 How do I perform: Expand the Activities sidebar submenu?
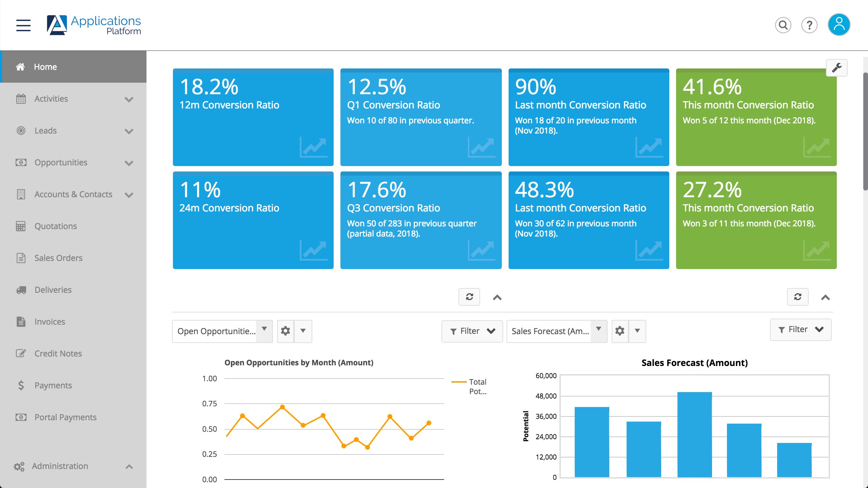129,99
